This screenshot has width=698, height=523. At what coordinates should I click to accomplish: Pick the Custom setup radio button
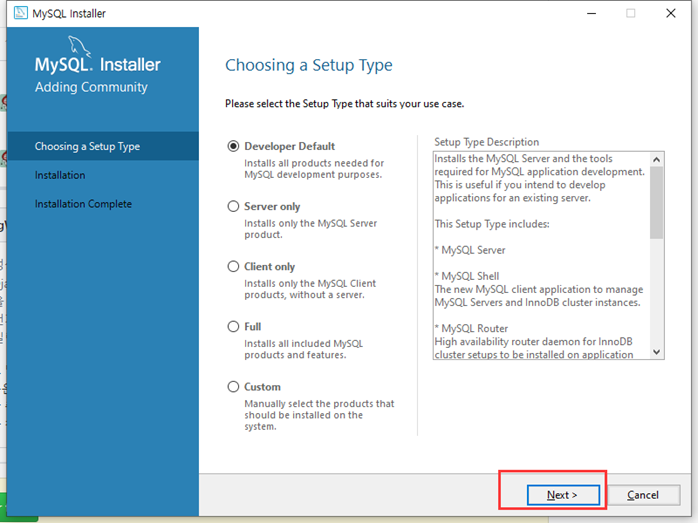coord(233,386)
